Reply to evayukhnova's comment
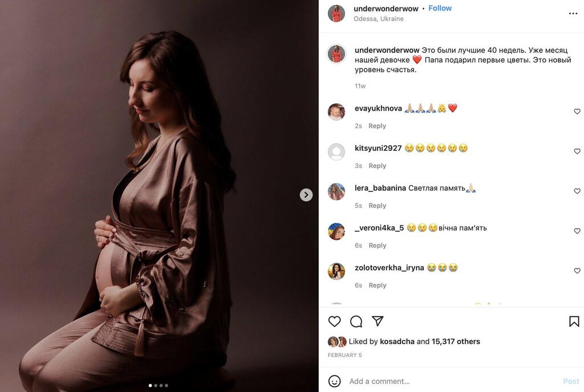The height and width of the screenshot is (392, 584). point(378,126)
